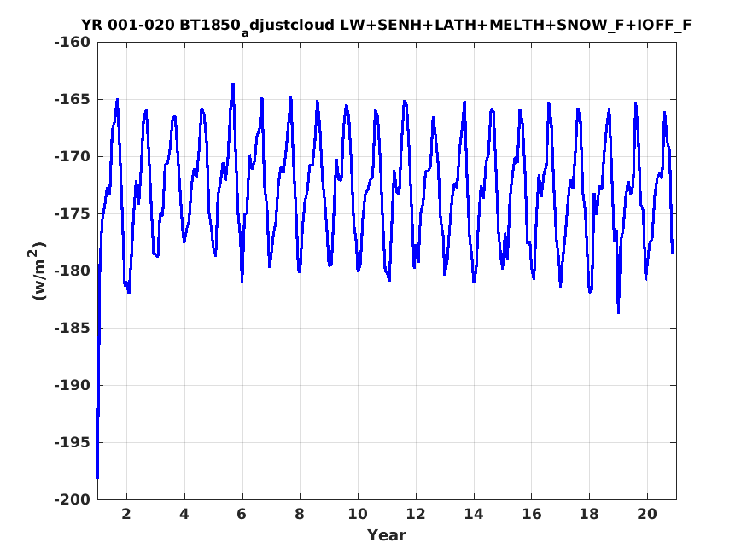747x560 pixels.
Task: Click the x-axis tick label 14
Action: tap(474, 514)
